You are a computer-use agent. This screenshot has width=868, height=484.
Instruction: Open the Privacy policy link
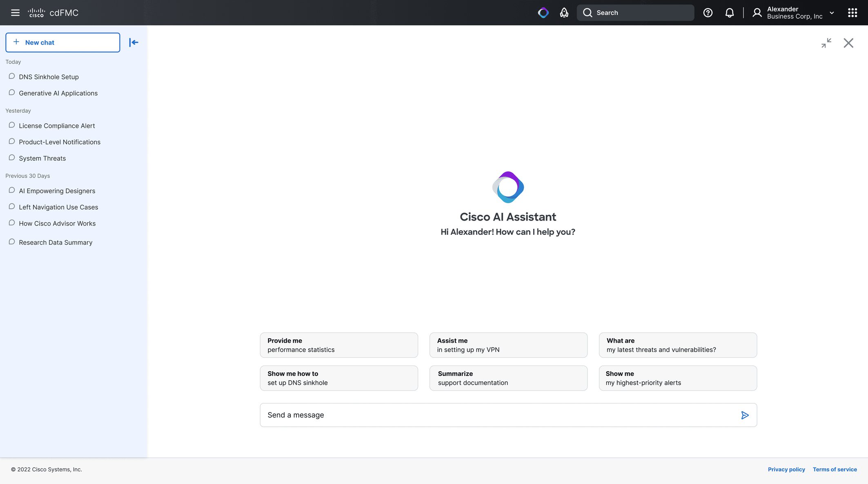(786, 469)
